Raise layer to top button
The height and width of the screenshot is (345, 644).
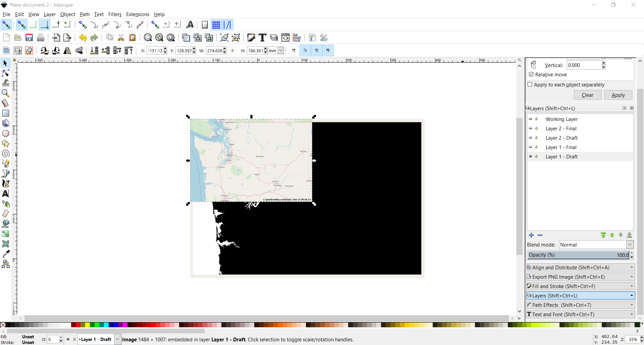pos(603,235)
